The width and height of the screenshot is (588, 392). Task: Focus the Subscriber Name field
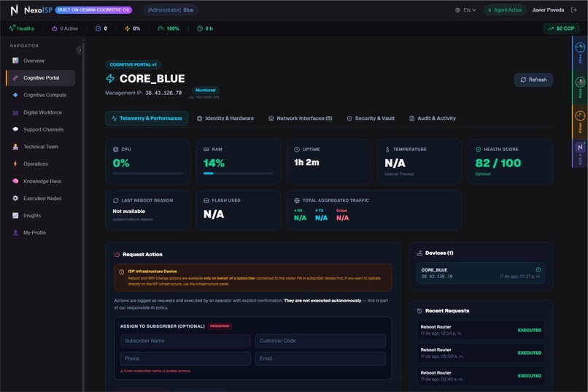pyautogui.click(x=185, y=341)
